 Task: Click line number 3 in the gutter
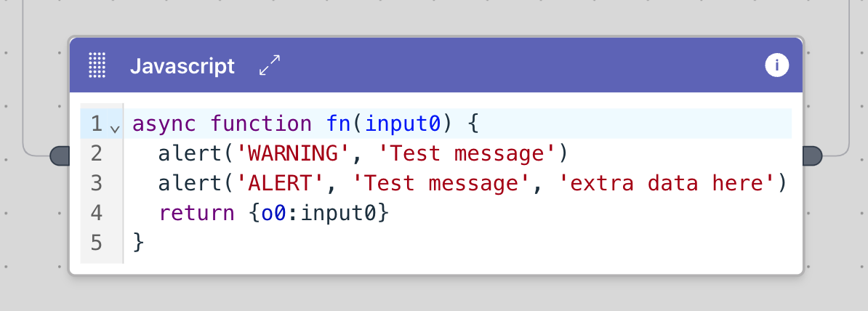coord(96,184)
